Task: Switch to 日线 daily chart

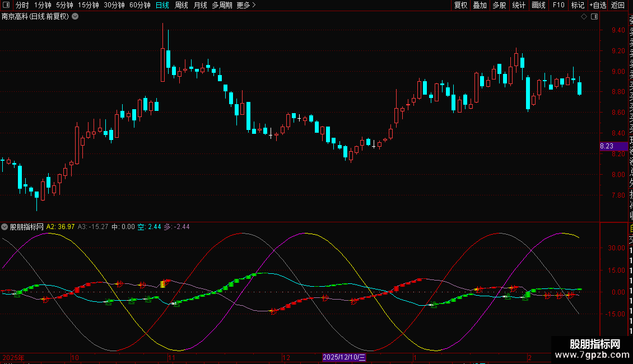Action: click(x=162, y=5)
